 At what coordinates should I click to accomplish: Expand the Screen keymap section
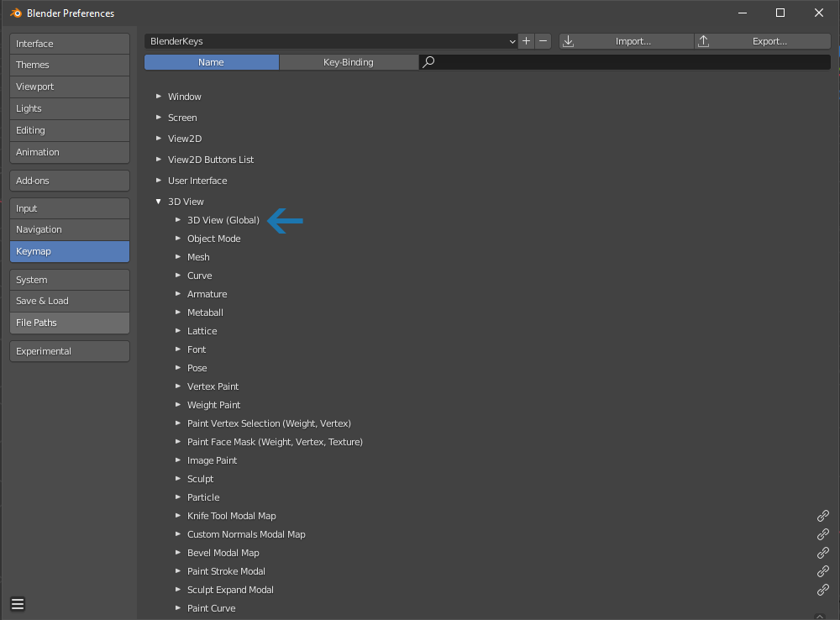tap(159, 118)
